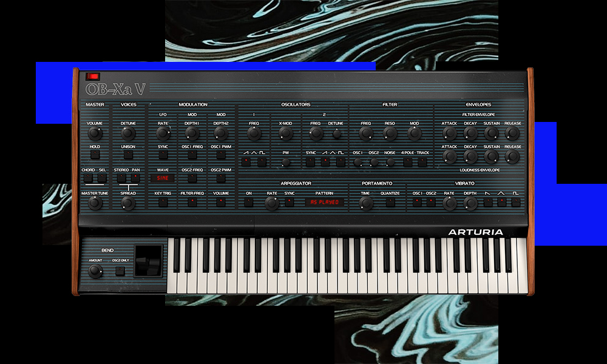Click Loudness Envelope Sustain knob
607x364 pixels.
coord(491,157)
